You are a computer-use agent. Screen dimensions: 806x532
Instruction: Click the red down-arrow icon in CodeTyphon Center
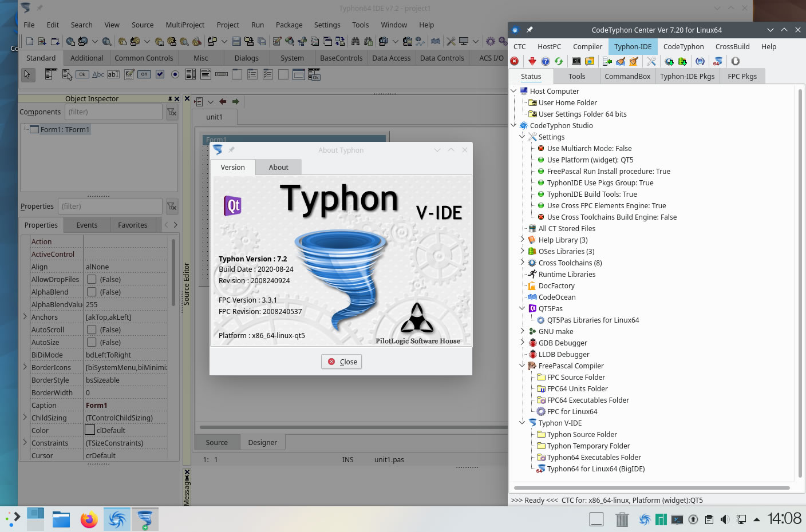[x=532, y=61]
